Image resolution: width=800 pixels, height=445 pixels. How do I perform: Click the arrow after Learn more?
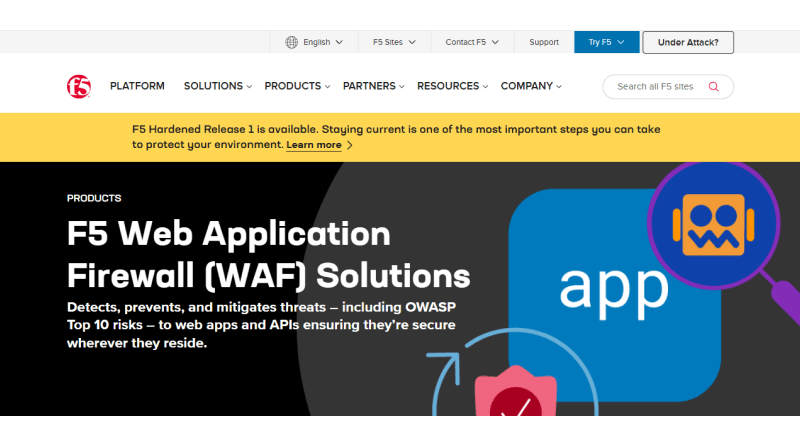(x=349, y=145)
